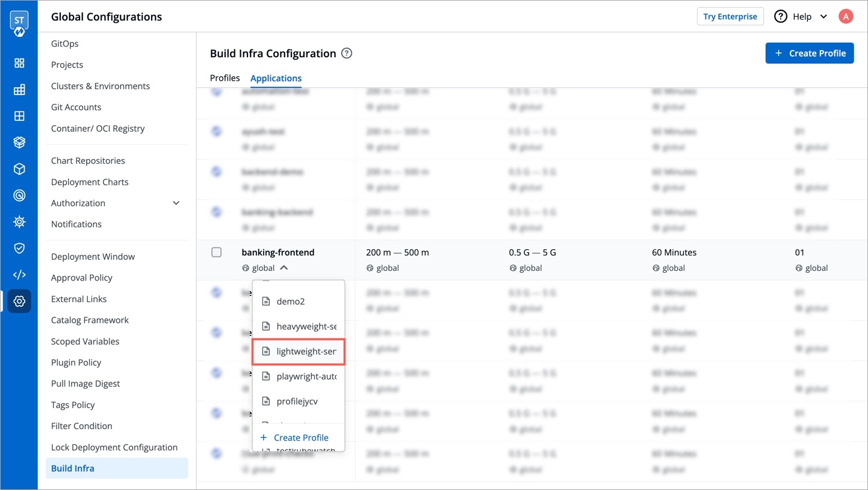Expand the Authorization menu section
Screen dimensions: 868x490
click(x=176, y=203)
